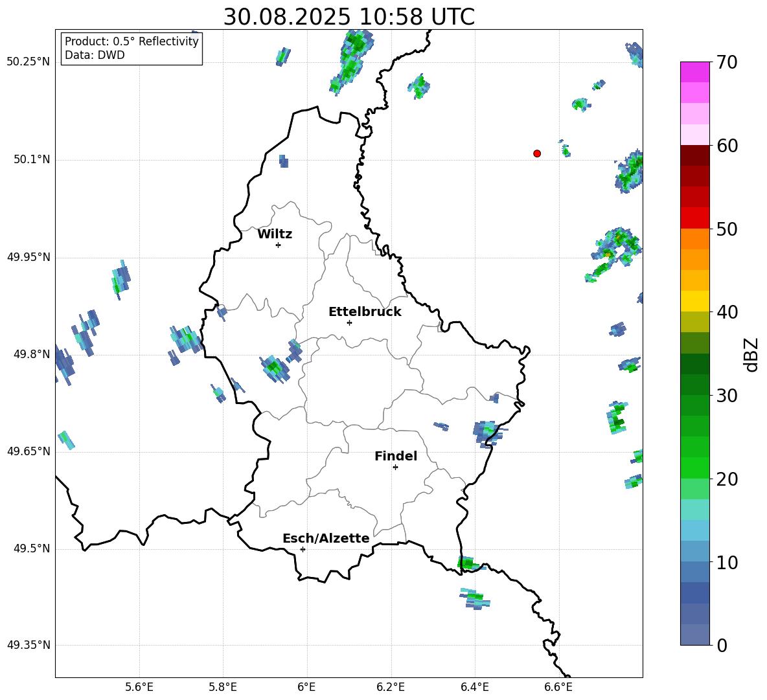767x700 pixels.
Task: Click the Esch/Alzette town label
Action: [326, 539]
